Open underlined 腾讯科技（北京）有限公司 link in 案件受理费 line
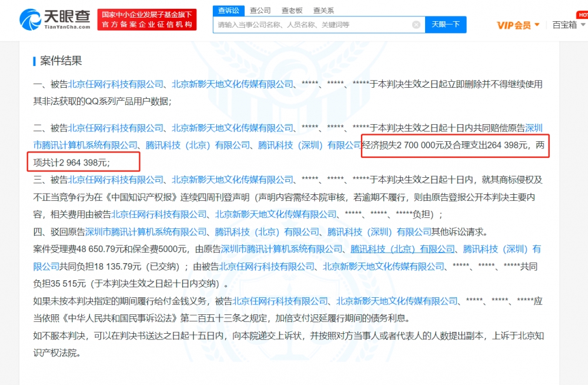Image resolution: width=588 pixels, height=385 pixels. click(x=403, y=249)
